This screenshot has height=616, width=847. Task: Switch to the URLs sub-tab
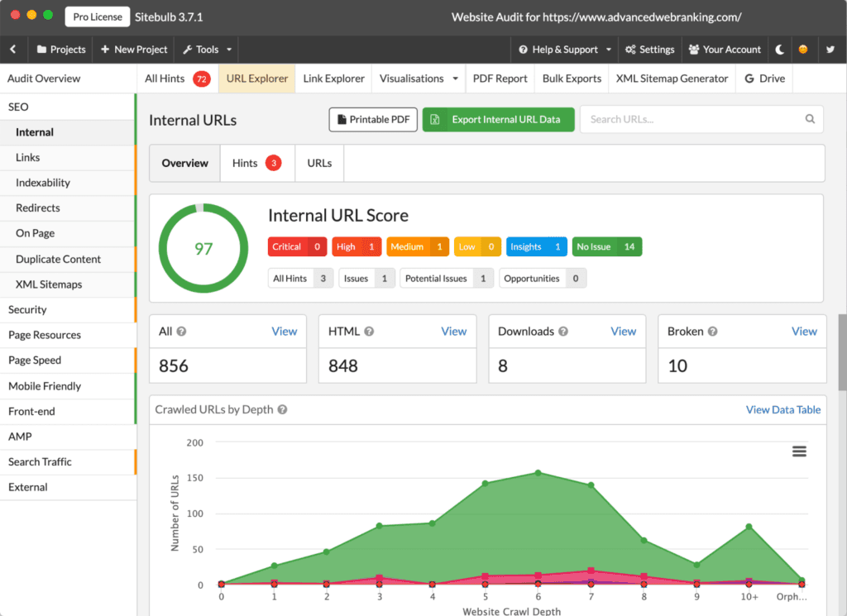pyautogui.click(x=319, y=163)
